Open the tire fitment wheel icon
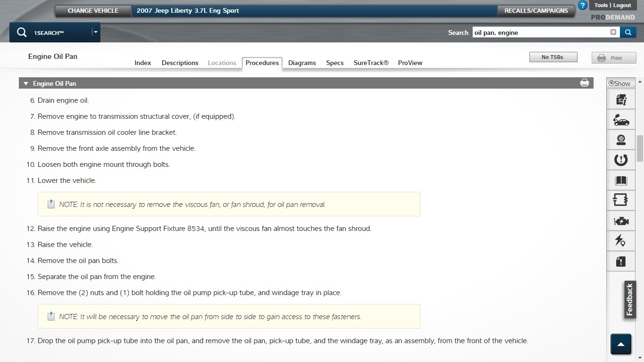 pos(621,140)
